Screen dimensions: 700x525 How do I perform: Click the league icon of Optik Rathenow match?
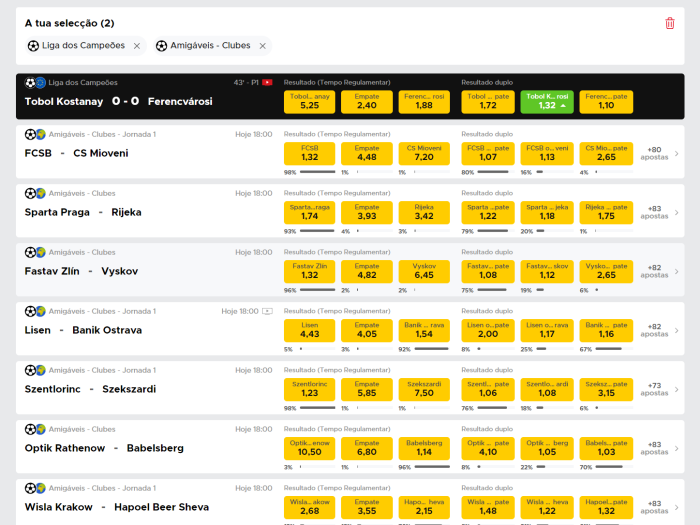[x=35, y=429]
